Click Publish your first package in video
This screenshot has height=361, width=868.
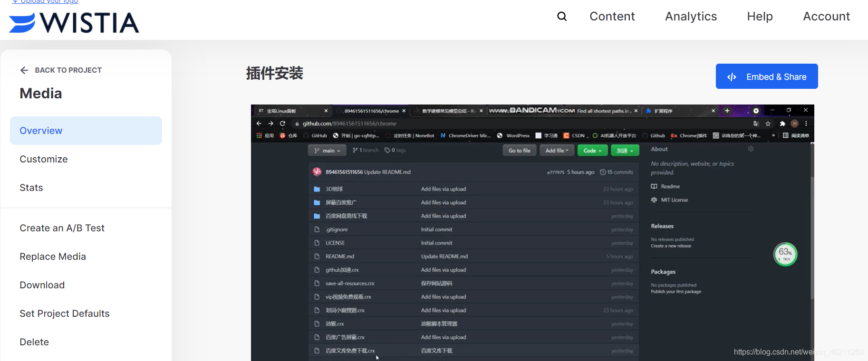[x=676, y=292]
